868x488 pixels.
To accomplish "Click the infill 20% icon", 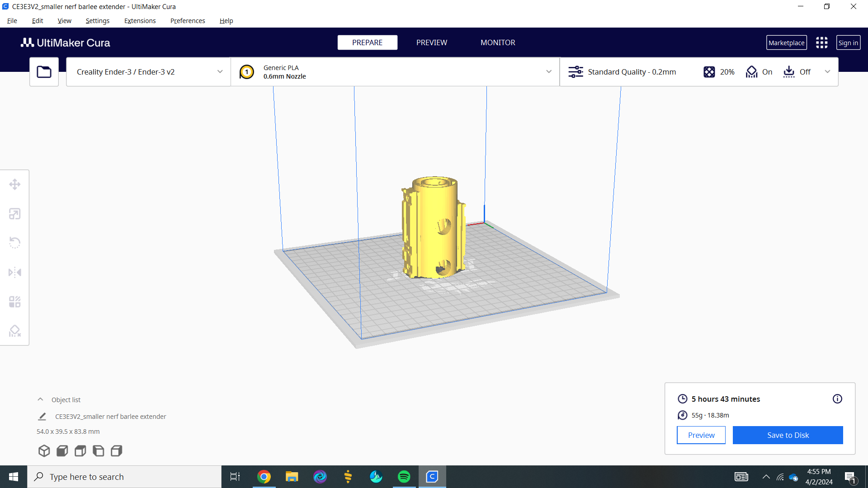I will click(709, 72).
